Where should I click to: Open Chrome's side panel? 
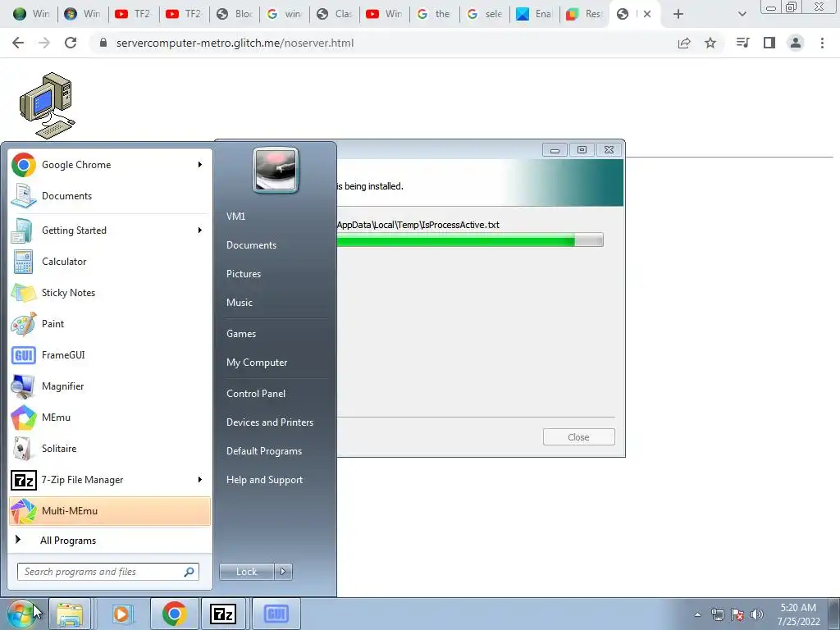click(769, 43)
